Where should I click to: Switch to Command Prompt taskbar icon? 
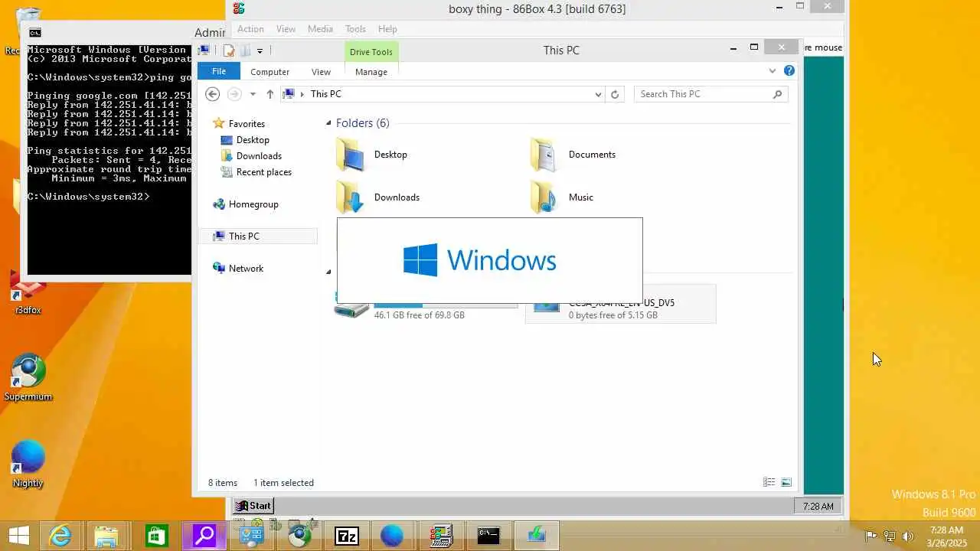[488, 536]
